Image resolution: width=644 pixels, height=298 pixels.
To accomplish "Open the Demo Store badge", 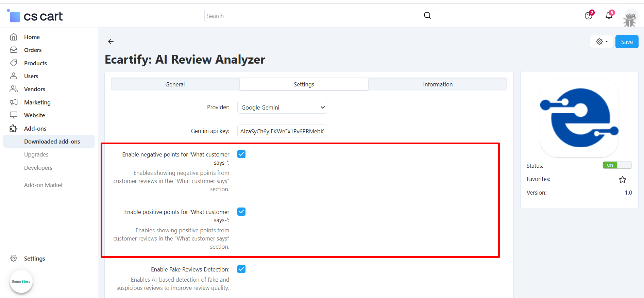I will tap(21, 281).
